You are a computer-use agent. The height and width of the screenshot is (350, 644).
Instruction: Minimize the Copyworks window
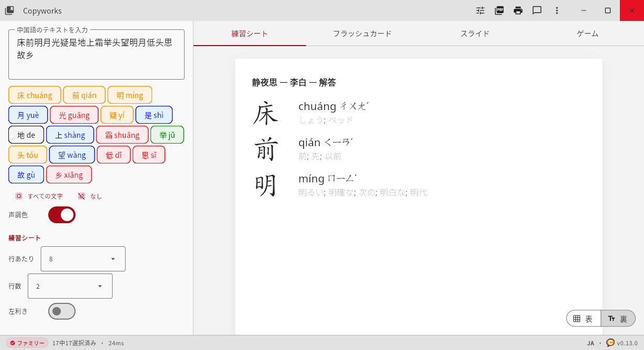[583, 10]
